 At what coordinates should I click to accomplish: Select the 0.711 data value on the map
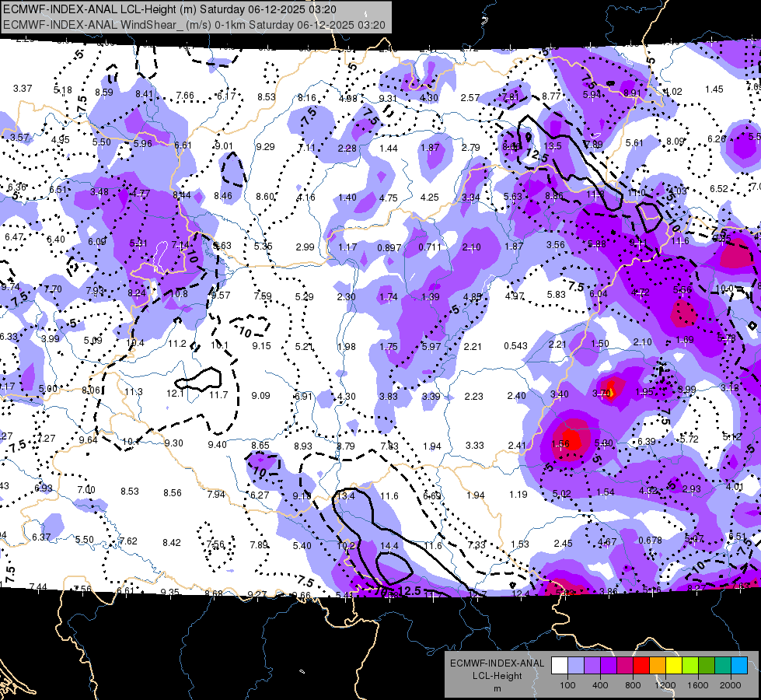(430, 247)
